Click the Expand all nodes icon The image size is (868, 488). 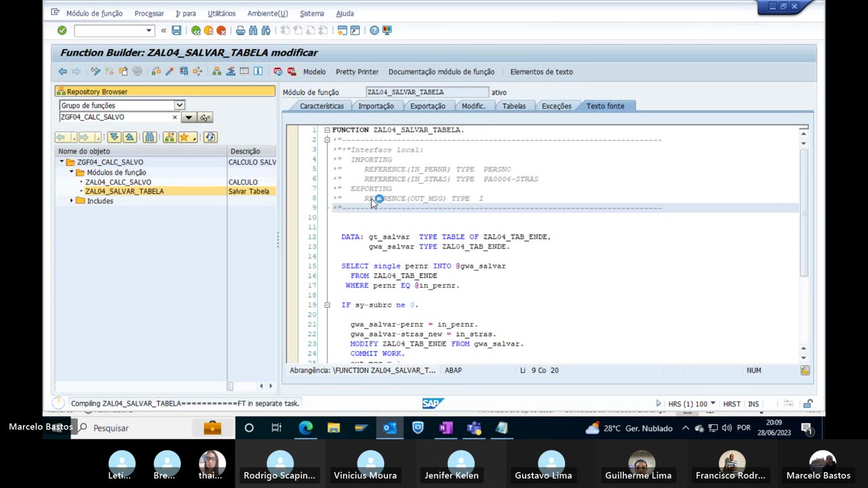(113, 137)
